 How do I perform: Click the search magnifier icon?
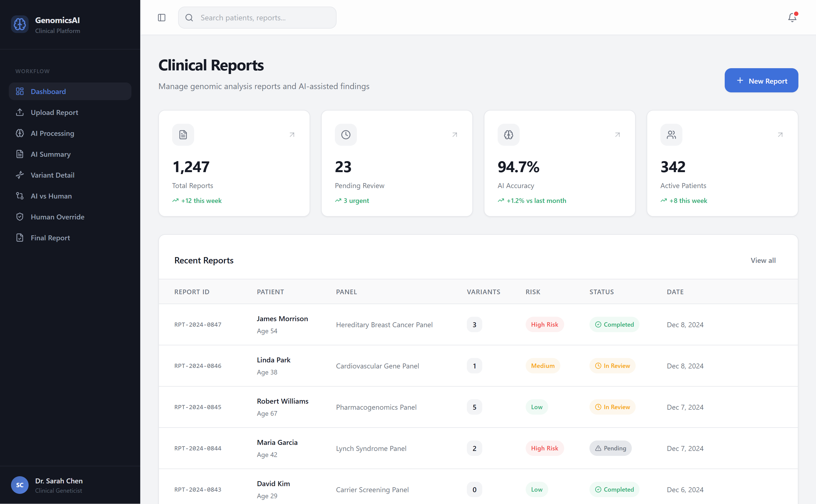click(189, 18)
